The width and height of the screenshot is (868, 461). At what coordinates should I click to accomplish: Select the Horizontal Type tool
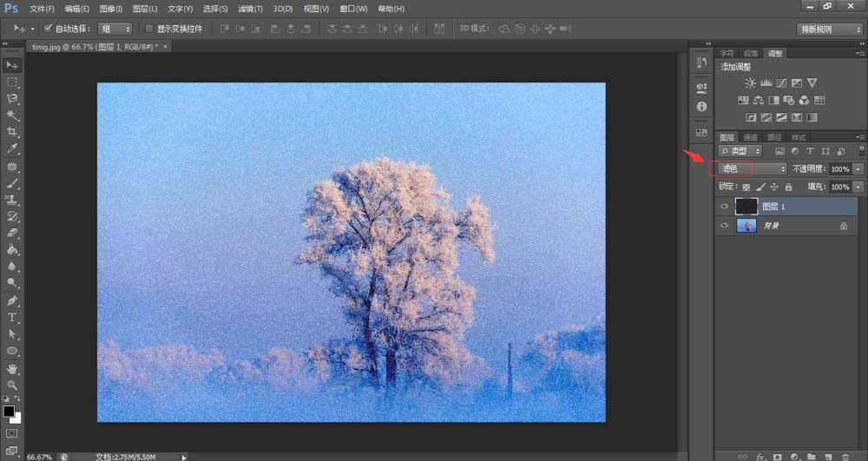coord(11,318)
